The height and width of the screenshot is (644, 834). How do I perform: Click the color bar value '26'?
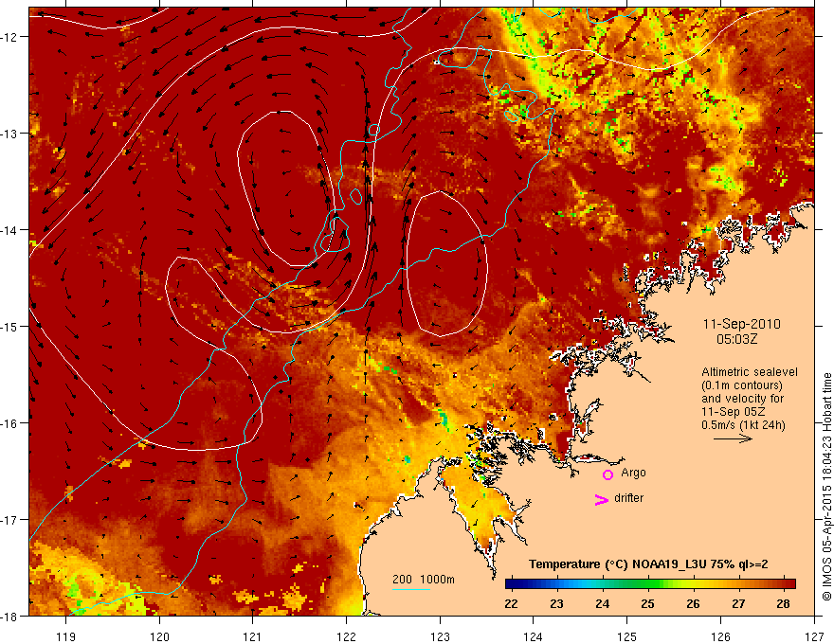(693, 603)
